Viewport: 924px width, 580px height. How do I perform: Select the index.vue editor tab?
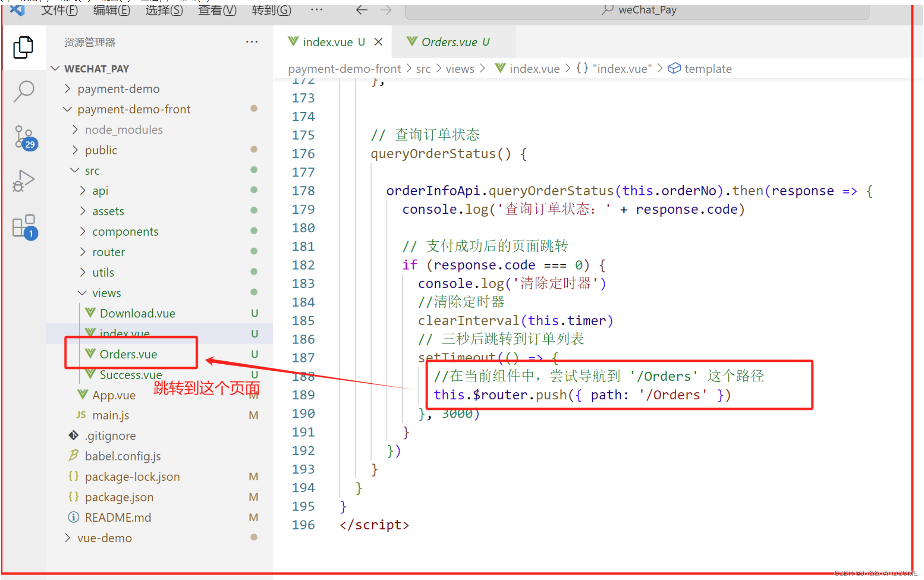coord(332,42)
